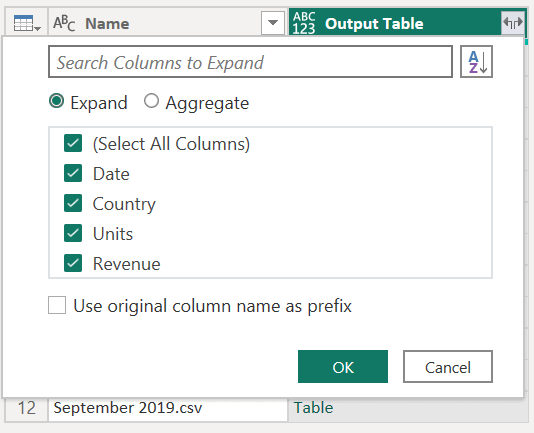Enable Use original column name as prefix
534x433 pixels.
click(57, 305)
